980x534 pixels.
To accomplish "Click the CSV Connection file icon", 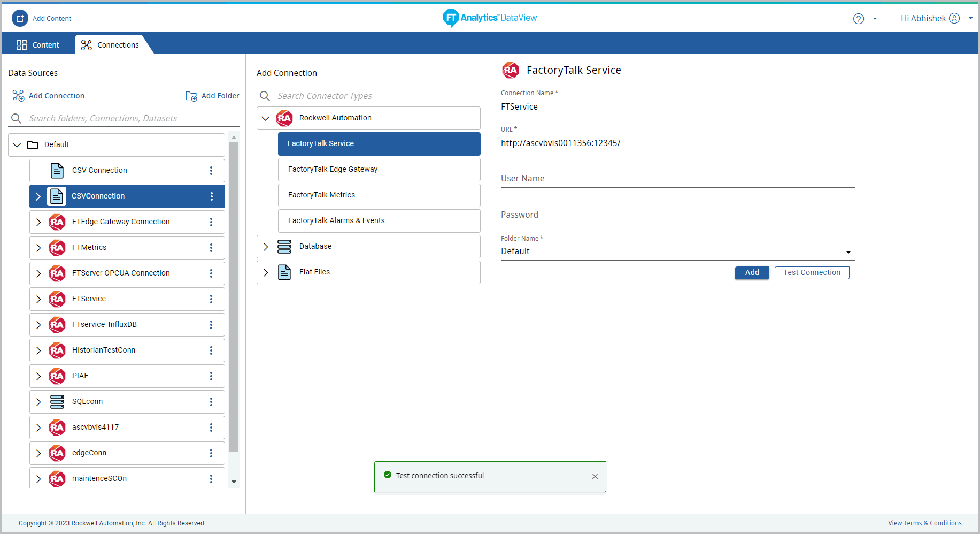I will 57,170.
